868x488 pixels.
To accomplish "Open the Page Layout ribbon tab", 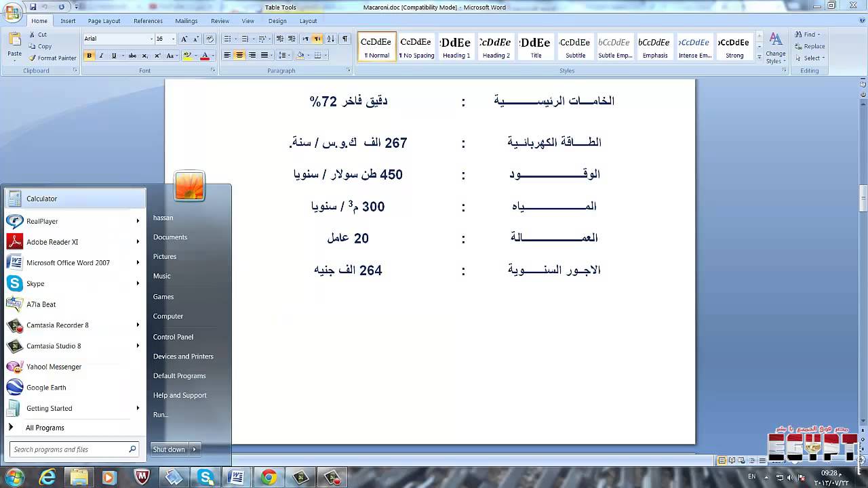I will 104,21.
